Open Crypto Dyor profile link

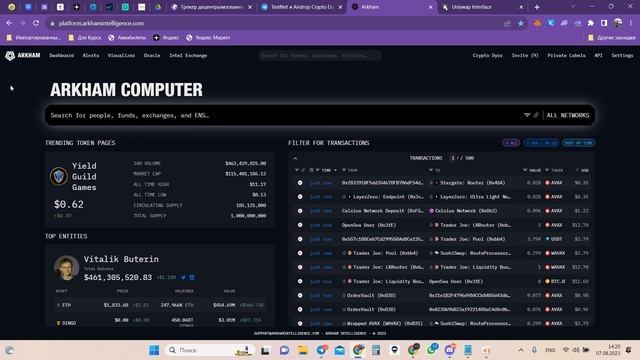[487, 56]
